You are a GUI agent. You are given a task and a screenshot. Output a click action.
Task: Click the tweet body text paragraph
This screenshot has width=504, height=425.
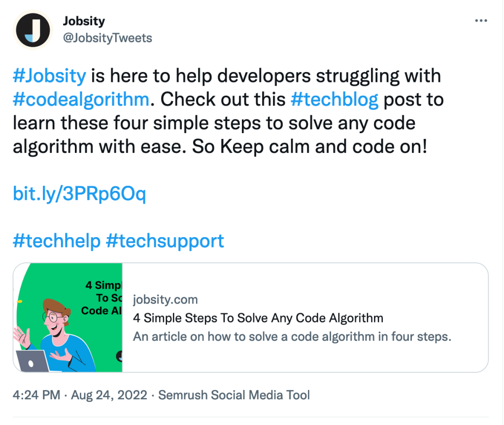[x=222, y=123]
